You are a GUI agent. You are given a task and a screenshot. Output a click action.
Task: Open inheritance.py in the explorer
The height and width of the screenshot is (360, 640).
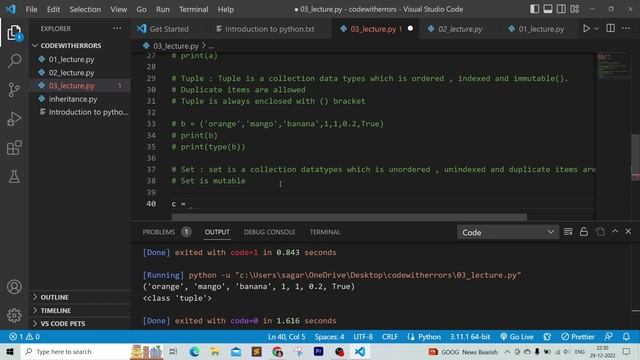coord(73,99)
